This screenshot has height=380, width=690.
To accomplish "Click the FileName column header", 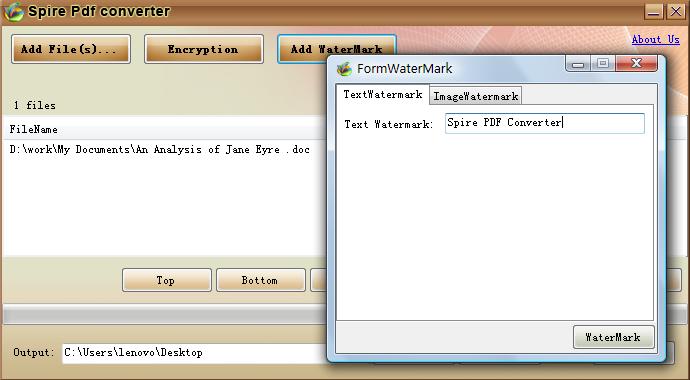I will pyautogui.click(x=33, y=130).
